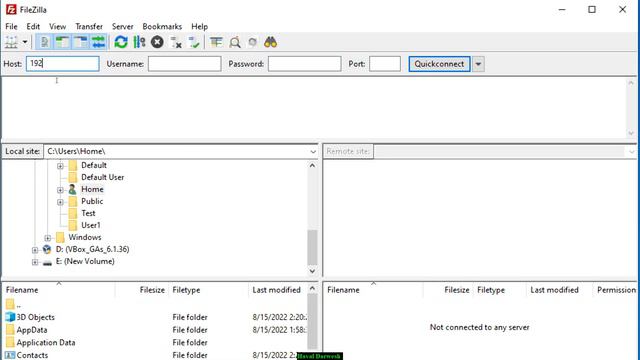This screenshot has height=360, width=640.
Task: Reconnect to the last server
Action: (x=194, y=42)
